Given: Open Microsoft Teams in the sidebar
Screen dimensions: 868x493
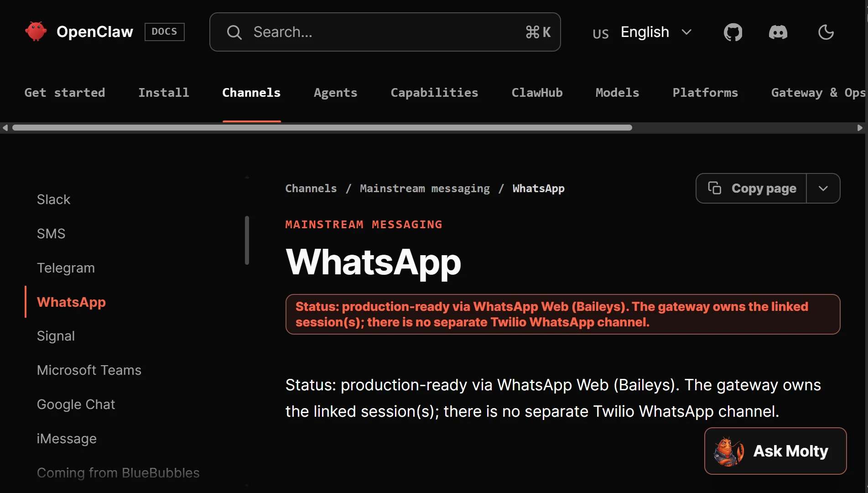Looking at the screenshot, I should click(x=89, y=370).
